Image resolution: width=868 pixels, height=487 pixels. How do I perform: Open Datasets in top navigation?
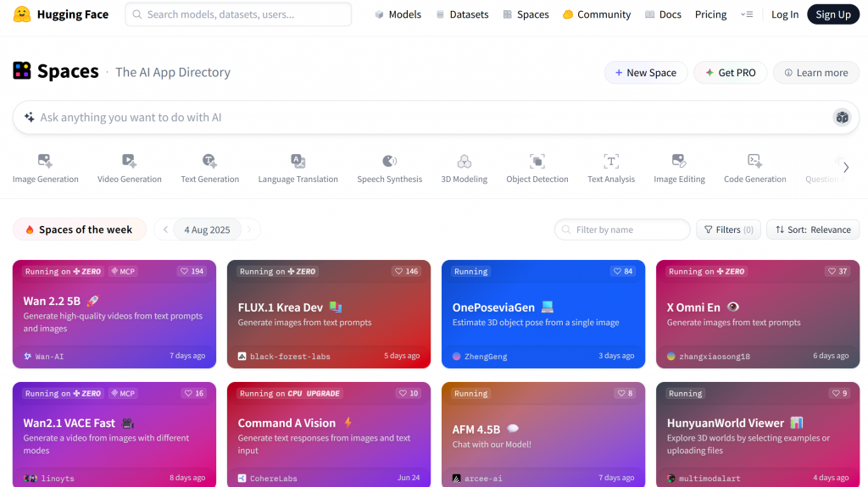pos(462,14)
